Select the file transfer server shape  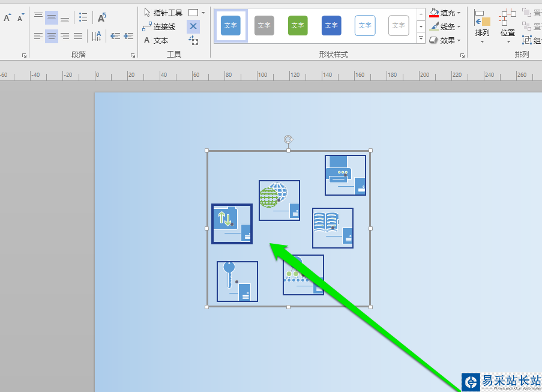(232, 224)
